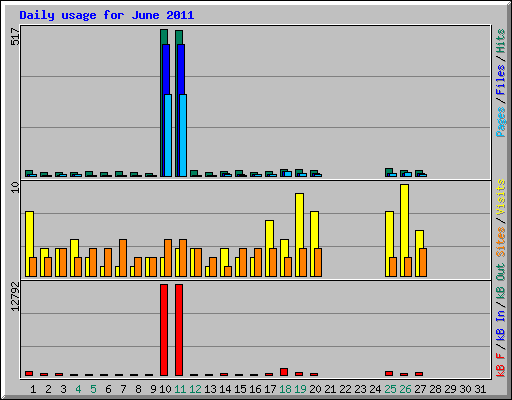Image resolution: width=512 pixels, height=400 pixels.
Task: Click day label "23" on the date axis
Action: (x=360, y=389)
